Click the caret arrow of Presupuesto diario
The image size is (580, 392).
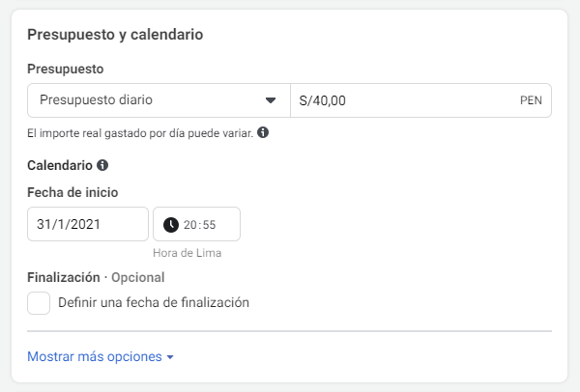(x=271, y=100)
